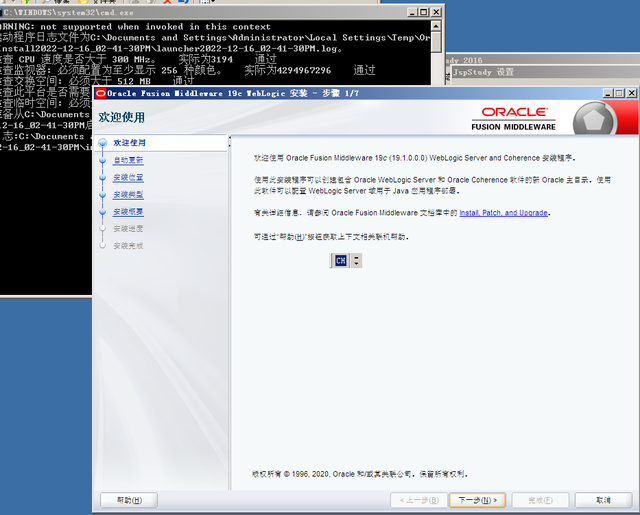Go to the 安装概要 step link
The image size is (640, 515).
tap(128, 211)
